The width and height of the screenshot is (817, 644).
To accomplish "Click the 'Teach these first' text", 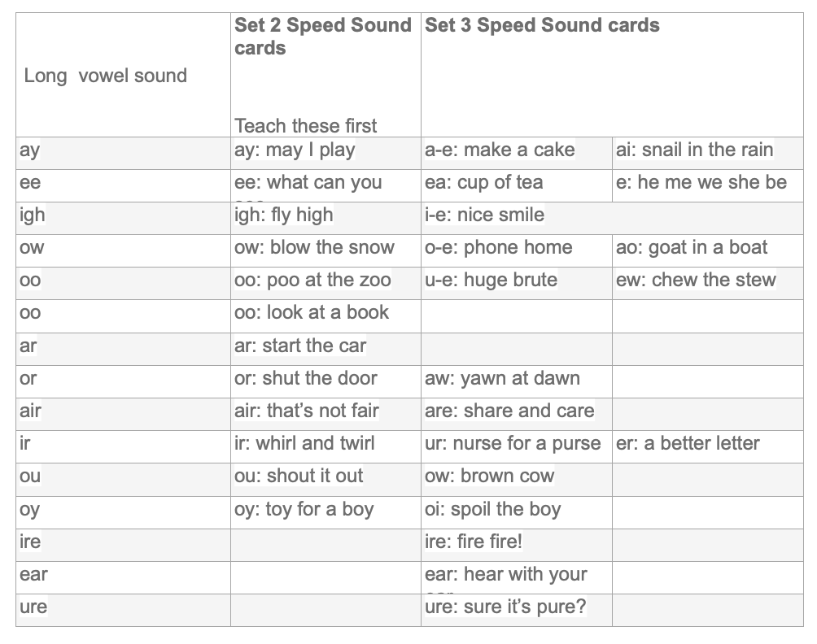I will [306, 125].
